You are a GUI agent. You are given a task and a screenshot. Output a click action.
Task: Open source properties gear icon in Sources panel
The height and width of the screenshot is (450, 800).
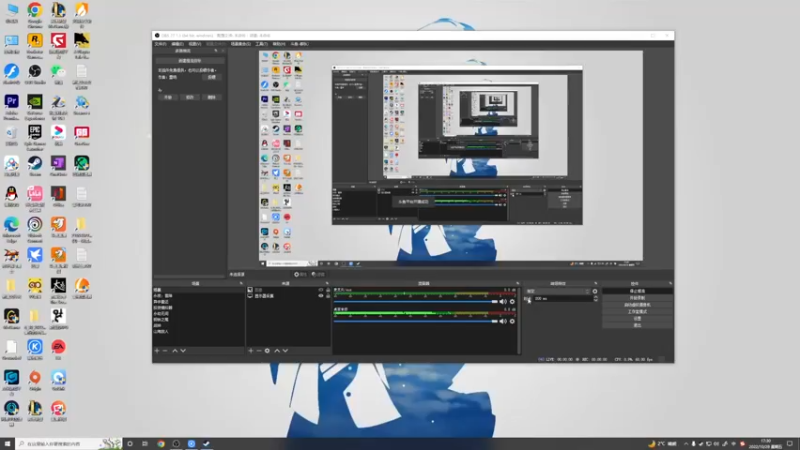coord(267,351)
